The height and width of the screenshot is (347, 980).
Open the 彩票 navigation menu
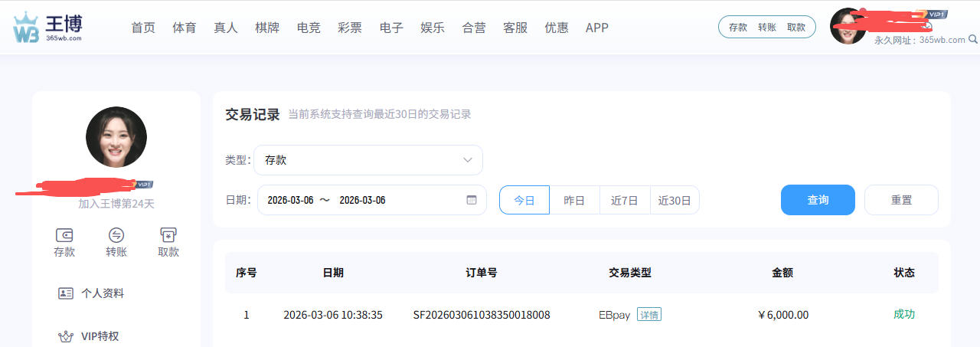pyautogui.click(x=350, y=28)
